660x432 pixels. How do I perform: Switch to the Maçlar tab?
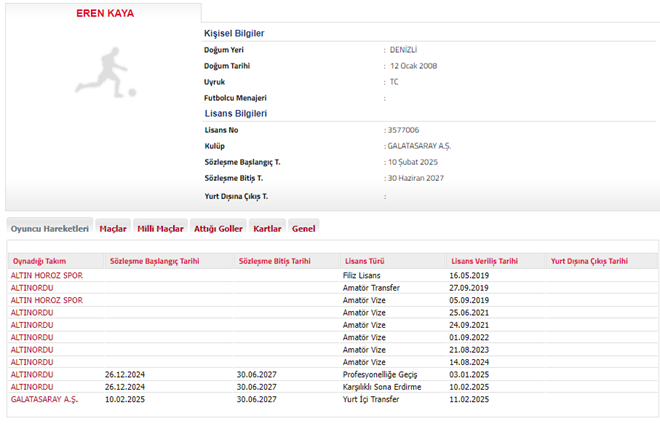(x=112, y=228)
